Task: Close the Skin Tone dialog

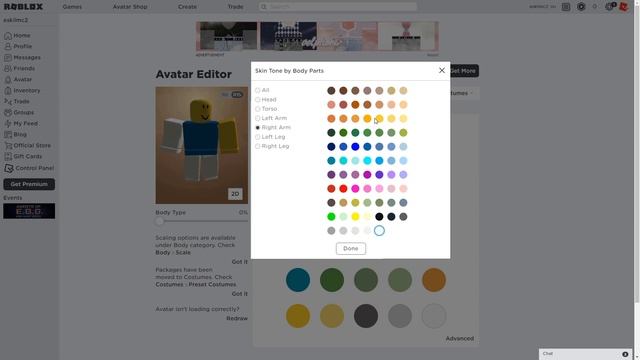Action: click(442, 70)
